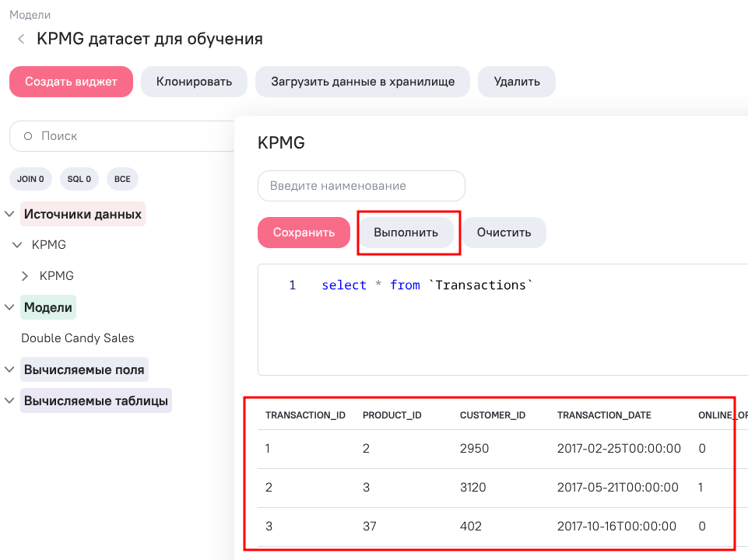This screenshot has height=560, width=748.
Task: Collapse the Вычисляемые поля section chevron
Action: [x=9, y=369]
